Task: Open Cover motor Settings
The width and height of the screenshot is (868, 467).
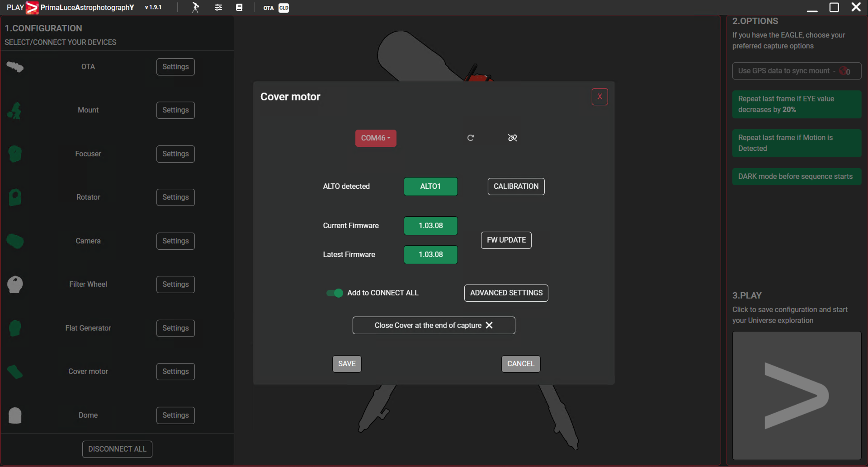Action: (x=175, y=372)
